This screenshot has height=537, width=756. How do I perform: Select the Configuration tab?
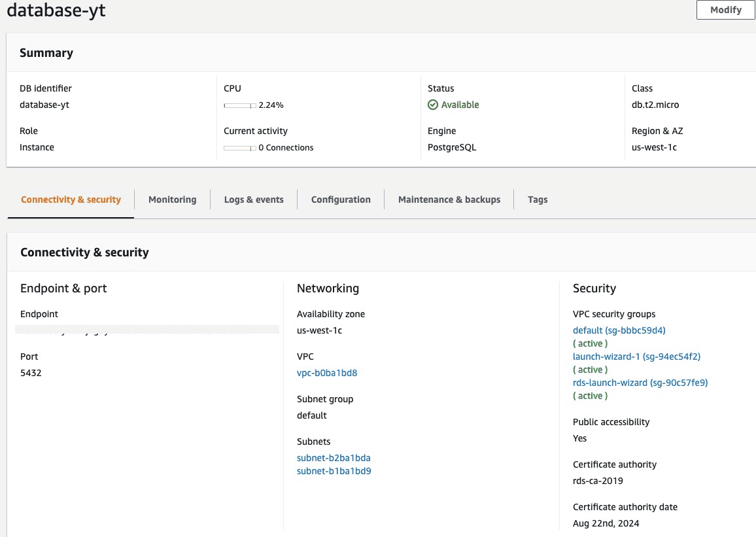click(x=341, y=199)
